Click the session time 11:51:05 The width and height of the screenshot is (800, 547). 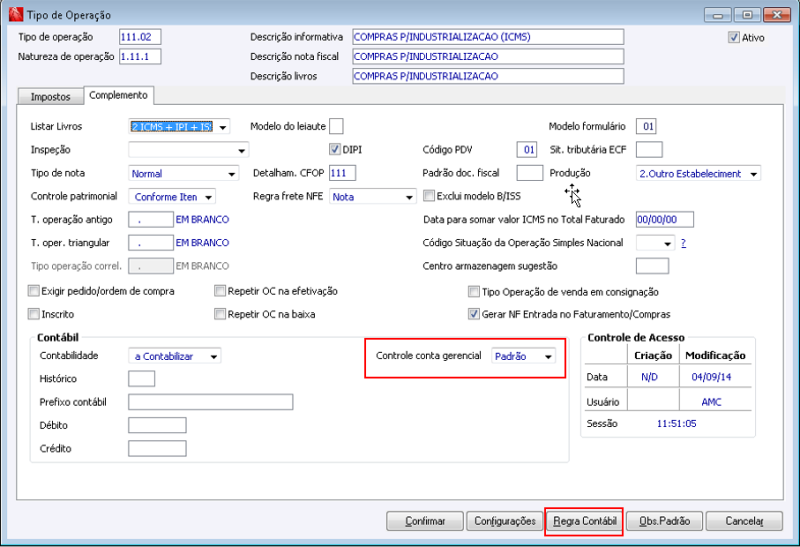(x=677, y=424)
